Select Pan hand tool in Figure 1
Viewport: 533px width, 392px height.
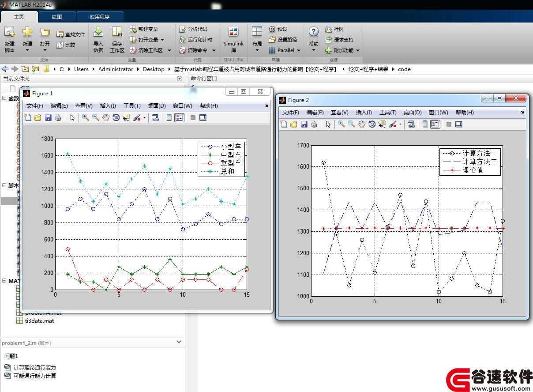[106, 117]
